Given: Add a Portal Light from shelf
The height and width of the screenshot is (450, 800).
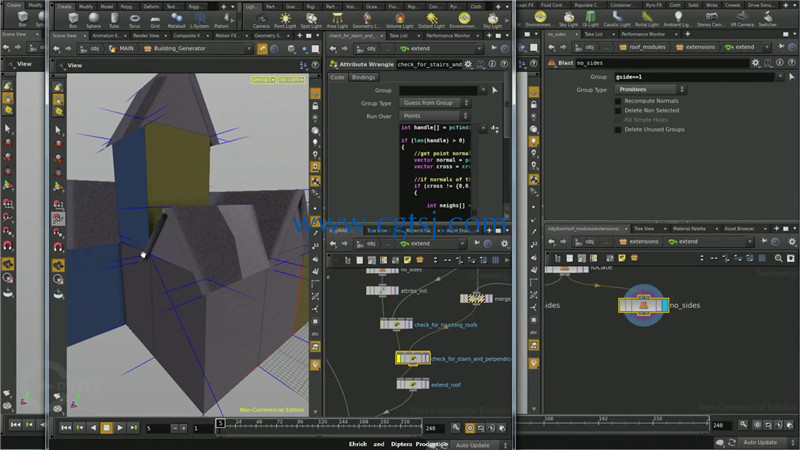Looking at the screenshot, I should 647,19.
